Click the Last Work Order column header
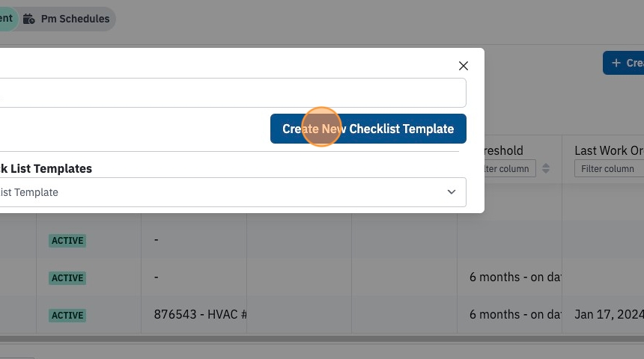Image resolution: width=644 pixels, height=359 pixels. 609,150
